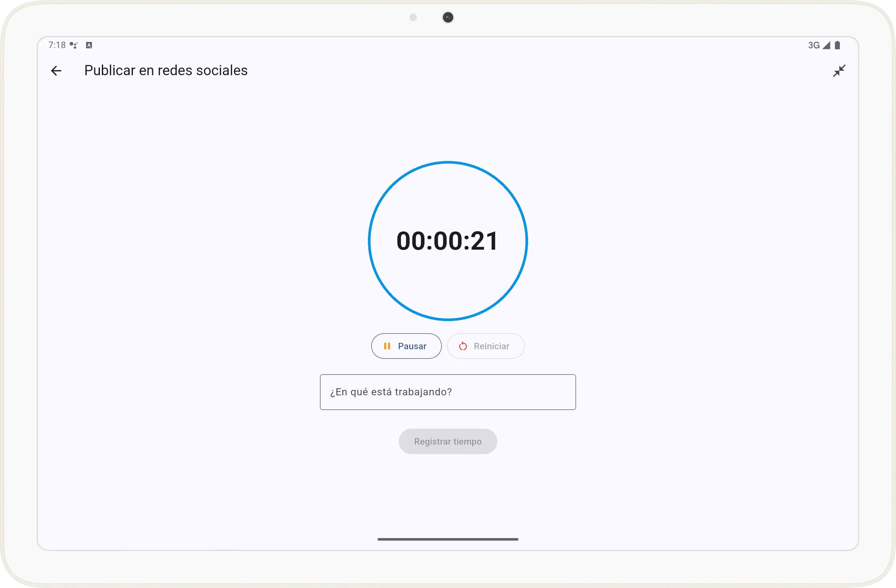
Task: Click the orange pause bars icon
Action: pyautogui.click(x=387, y=346)
